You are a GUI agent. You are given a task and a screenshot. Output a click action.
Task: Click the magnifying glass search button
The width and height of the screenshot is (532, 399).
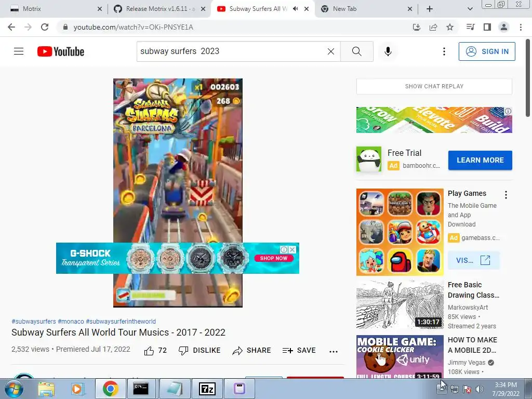pos(356,51)
